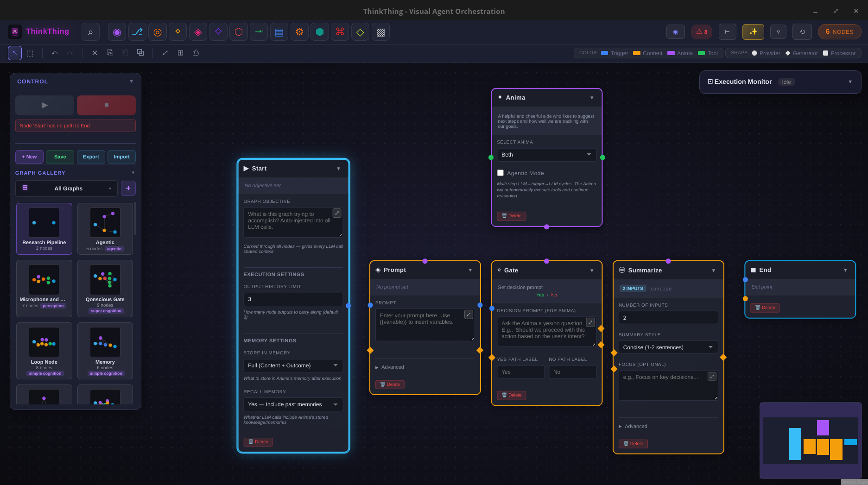Click the play button in Control panel
Screen dimensions: 868x485
pyautogui.click(x=44, y=105)
